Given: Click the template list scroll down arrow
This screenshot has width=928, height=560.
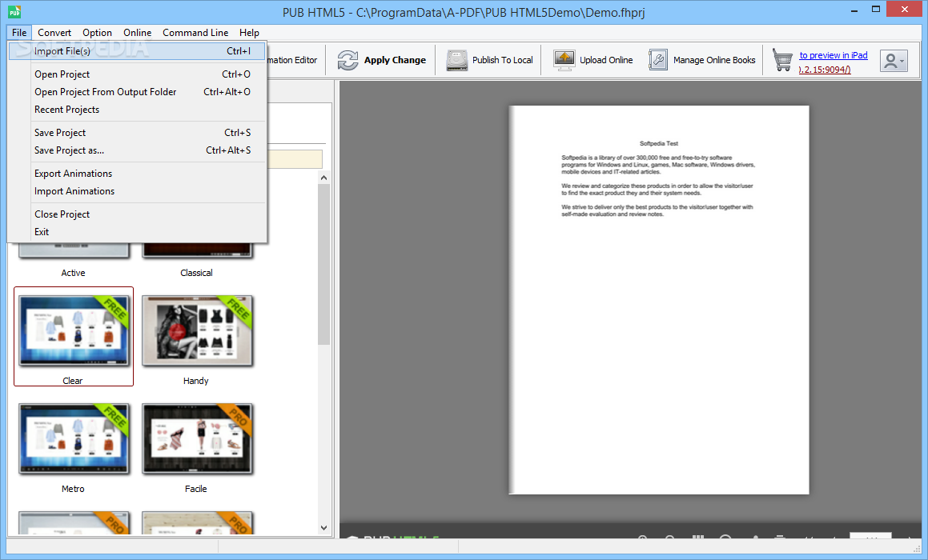Looking at the screenshot, I should coord(323,528).
